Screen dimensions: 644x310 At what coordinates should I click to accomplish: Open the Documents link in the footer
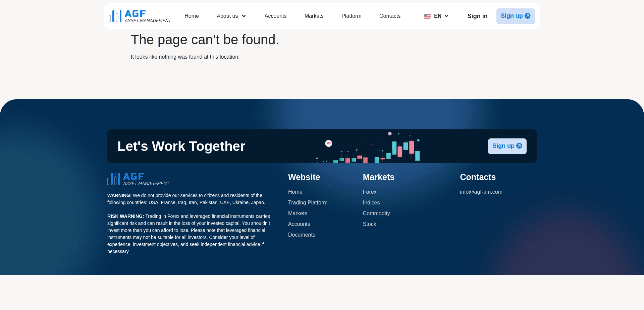[x=302, y=235]
